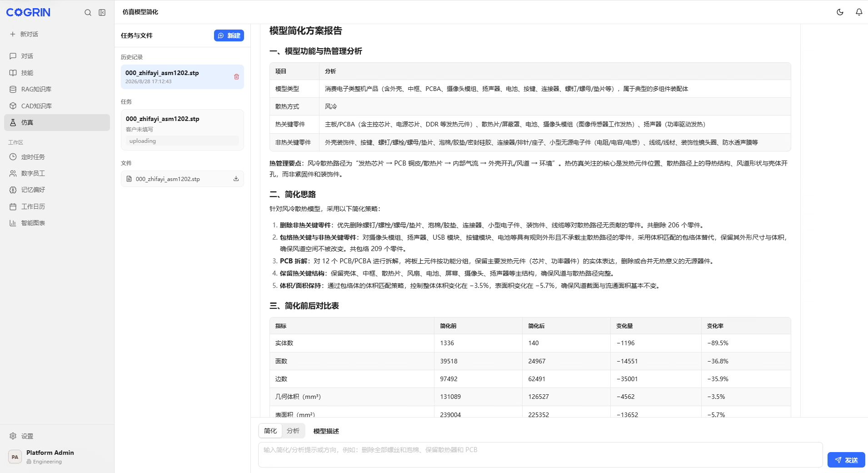Open 工作日历 in workspace
This screenshot has height=473, width=868.
point(57,206)
